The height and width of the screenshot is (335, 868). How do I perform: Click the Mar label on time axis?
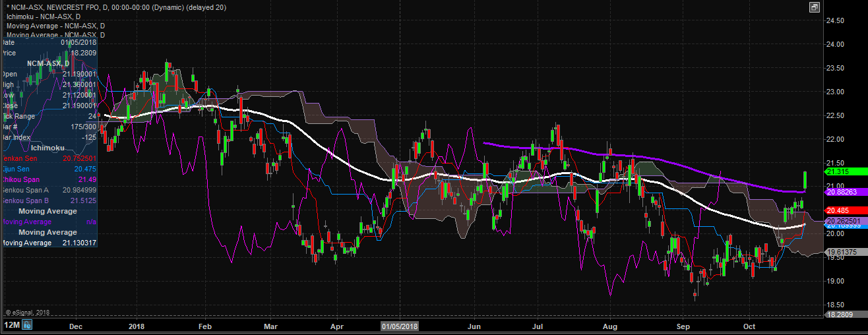click(x=270, y=326)
